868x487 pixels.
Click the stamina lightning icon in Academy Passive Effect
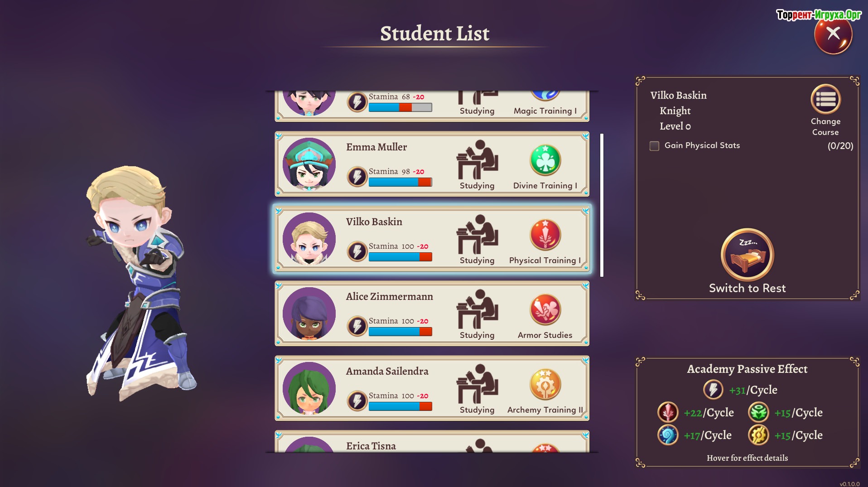click(713, 390)
